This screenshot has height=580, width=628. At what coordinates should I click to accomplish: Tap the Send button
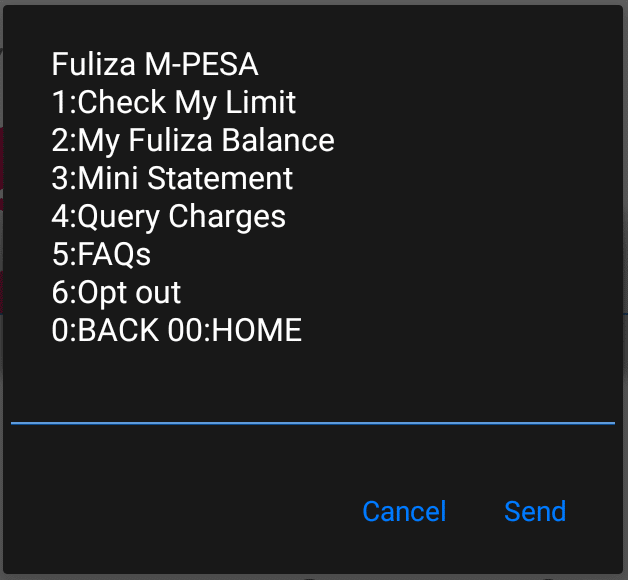tap(535, 511)
